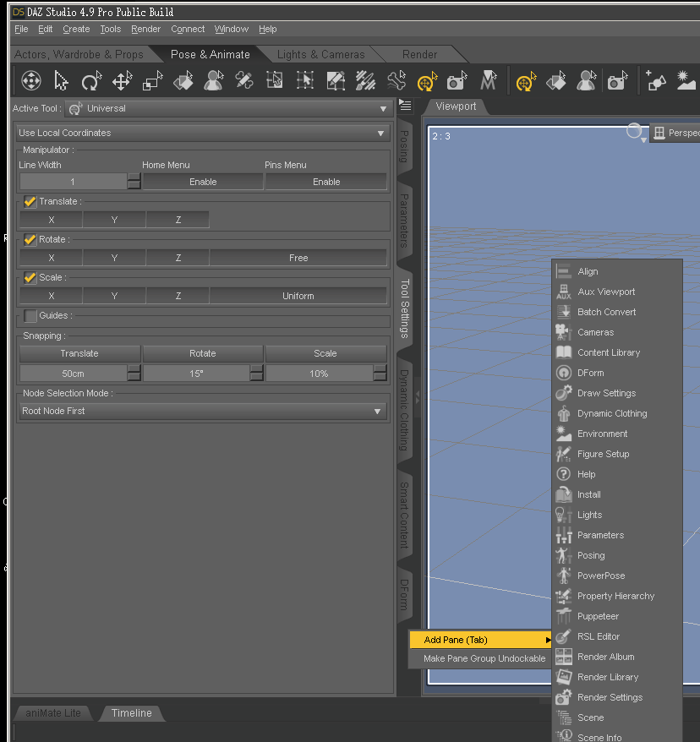Add the Content Library pane
700x742 pixels.
point(608,352)
